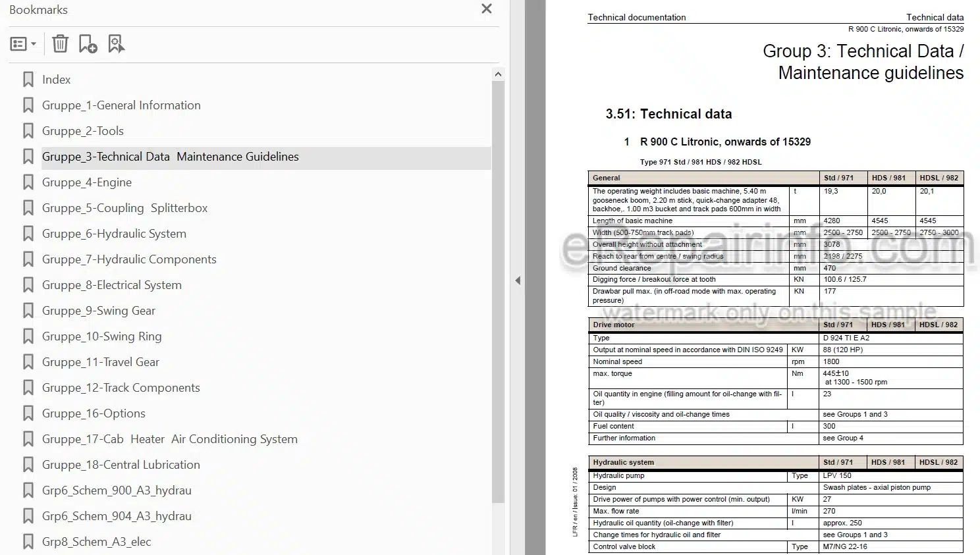Viewport: 980px width, 555px height.
Task: Click the 'LPV 150' hydraulic pump value
Action: click(837, 475)
